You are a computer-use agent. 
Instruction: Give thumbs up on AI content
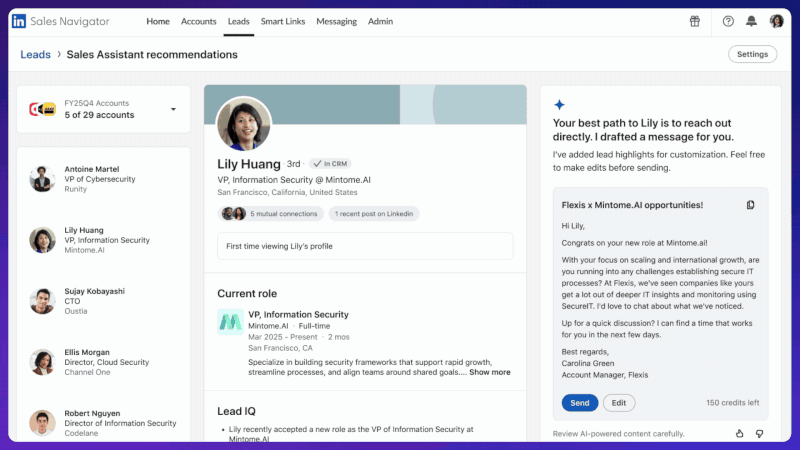(x=739, y=433)
